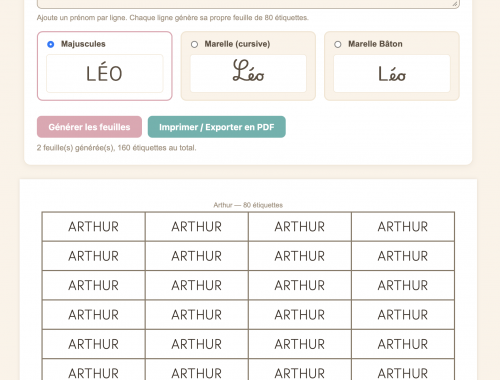Click the LÉO uppercase preview box
Screen dimensions: 500x380
click(x=105, y=73)
